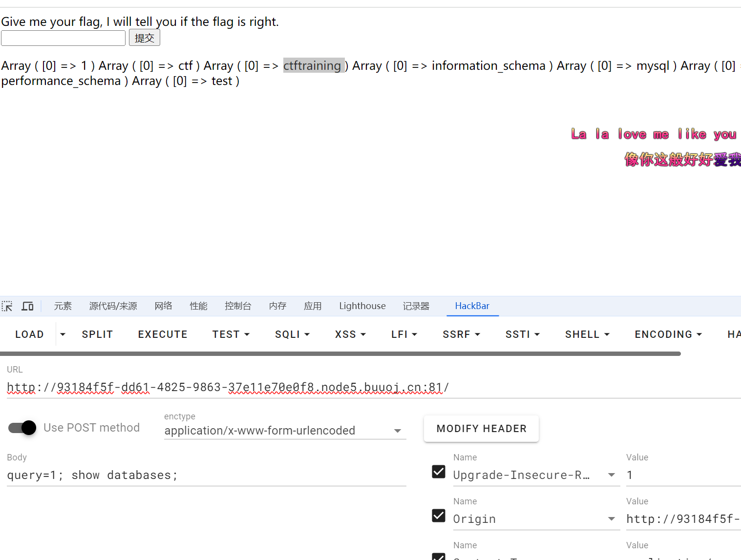The width and height of the screenshot is (741, 560).
Task: Open the Origin header name dropdown arrow
Action: [x=611, y=519]
